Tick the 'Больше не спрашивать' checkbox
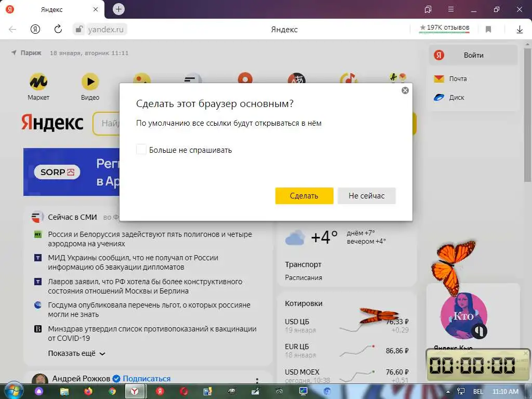 click(141, 149)
